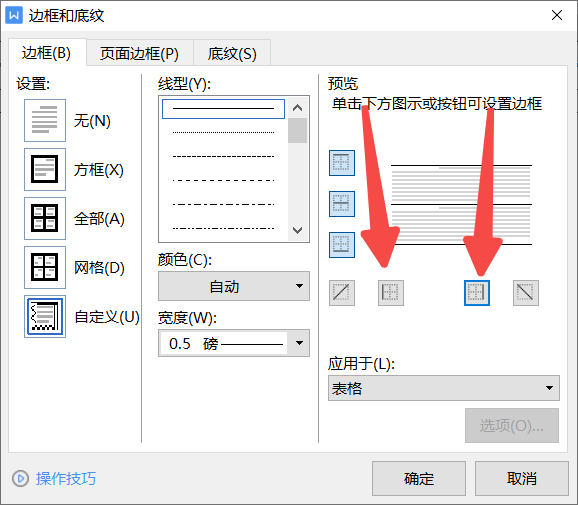
Task: Click the WPS Writer icon in title bar
Action: (14, 15)
